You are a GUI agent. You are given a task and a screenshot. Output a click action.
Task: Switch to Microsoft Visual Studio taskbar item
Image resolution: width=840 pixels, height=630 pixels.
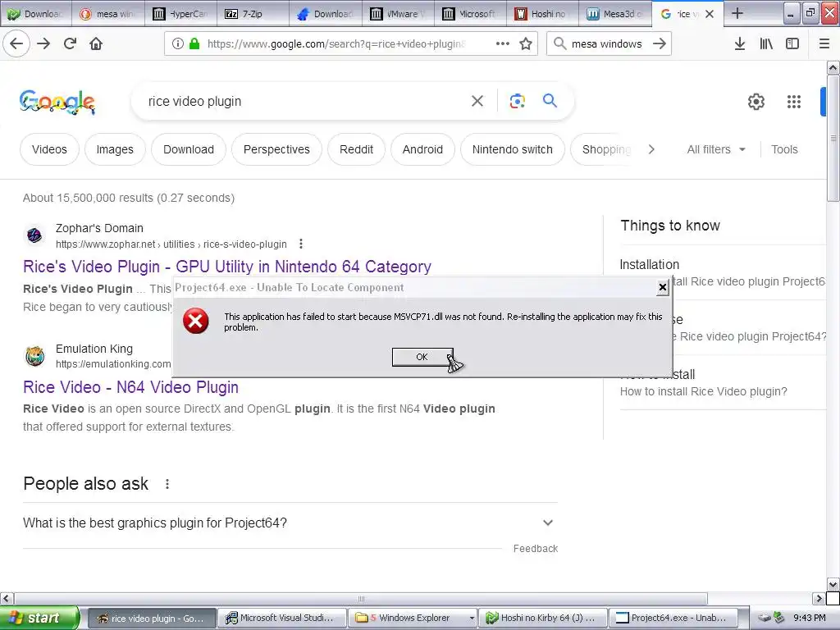click(x=283, y=618)
